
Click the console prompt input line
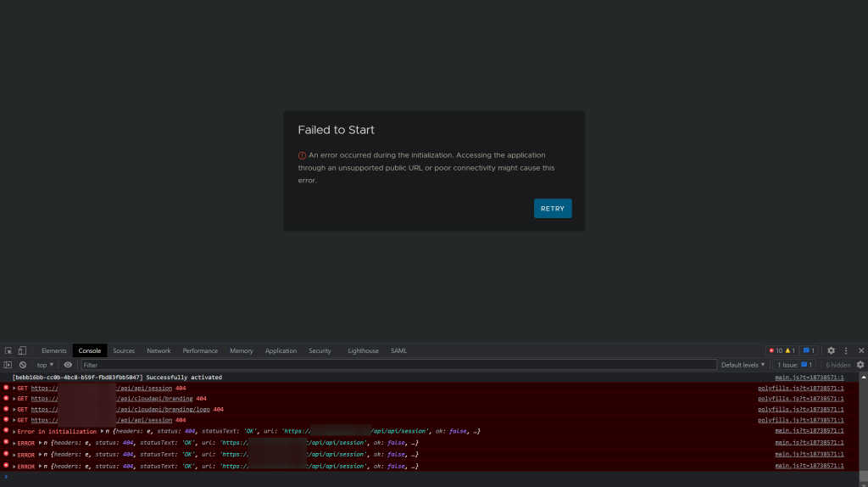coord(431,477)
